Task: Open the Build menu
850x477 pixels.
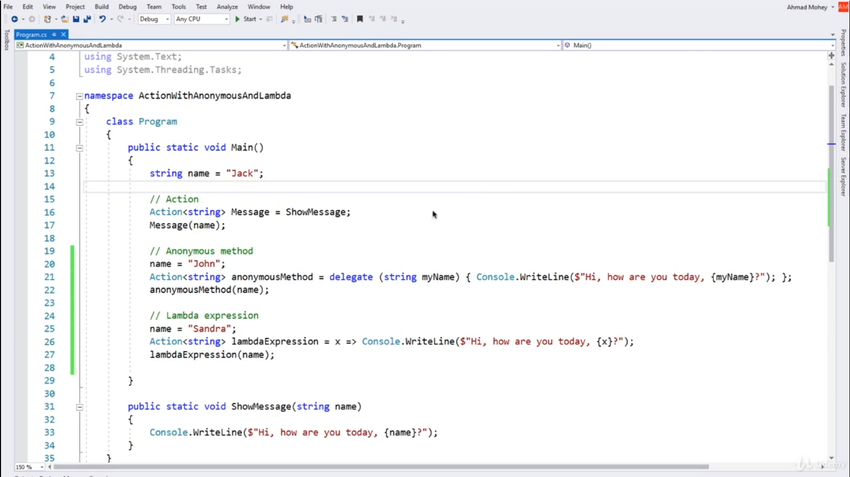Action: [x=101, y=7]
